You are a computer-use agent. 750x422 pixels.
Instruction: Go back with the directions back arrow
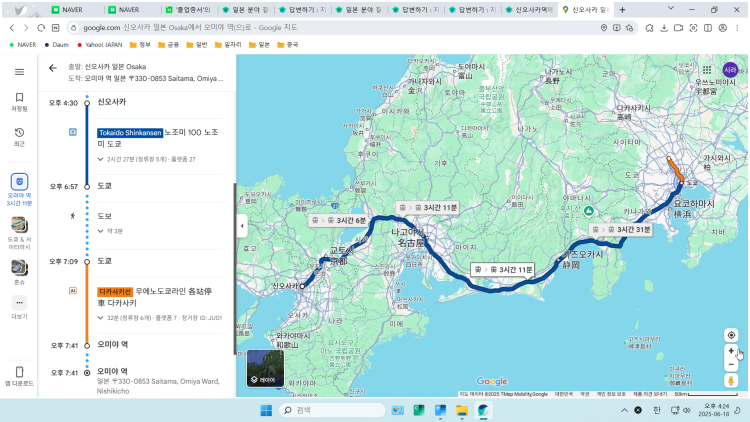53,68
